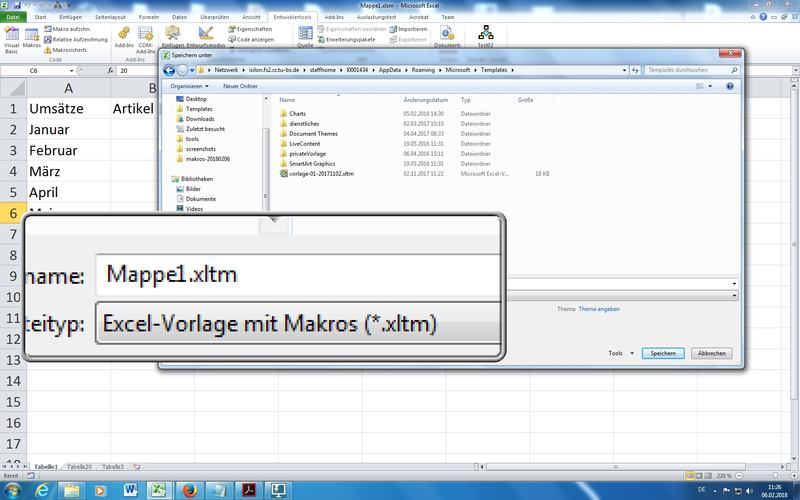The height and width of the screenshot is (500, 800).
Task: Open the view options dropdown arrow in dialog
Action: pyautogui.click(x=710, y=86)
